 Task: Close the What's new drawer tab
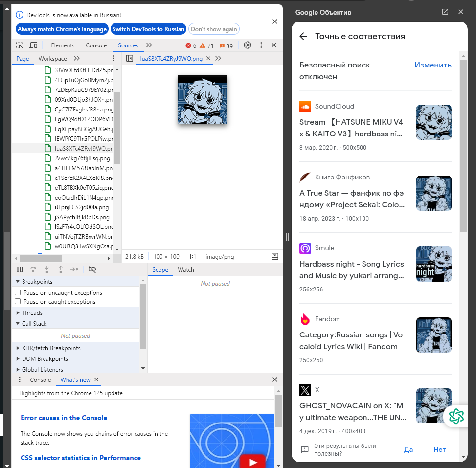[96, 379]
